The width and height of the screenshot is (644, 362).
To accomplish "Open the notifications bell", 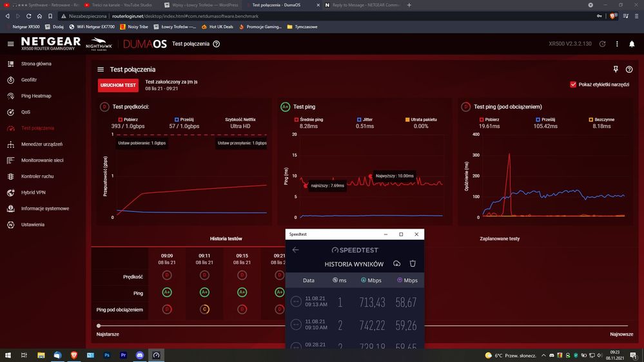I will [632, 44].
